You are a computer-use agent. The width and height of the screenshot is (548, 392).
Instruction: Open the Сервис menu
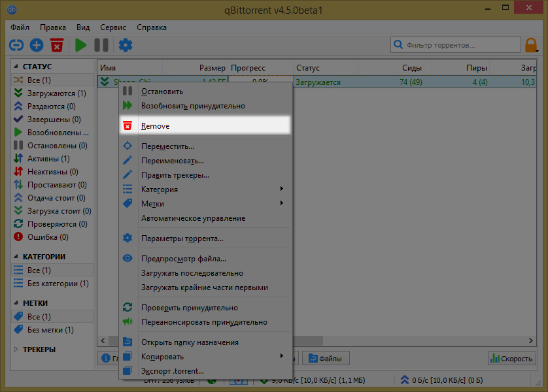112,27
